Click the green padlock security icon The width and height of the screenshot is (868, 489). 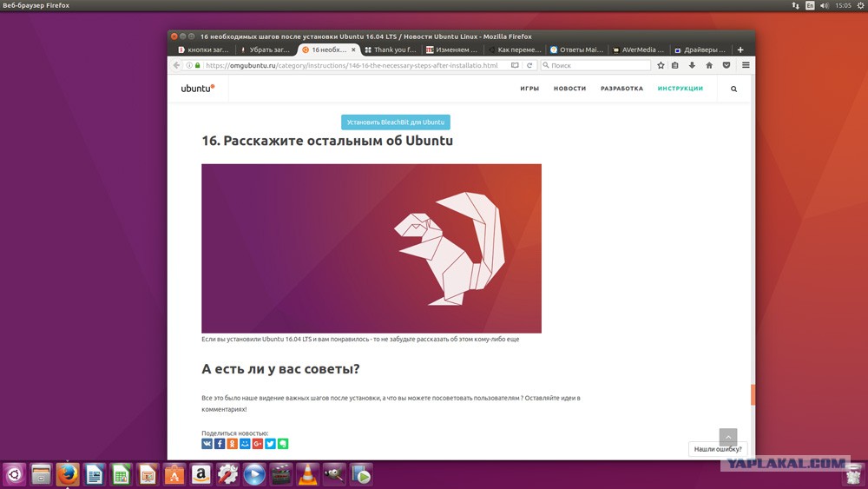pos(198,65)
